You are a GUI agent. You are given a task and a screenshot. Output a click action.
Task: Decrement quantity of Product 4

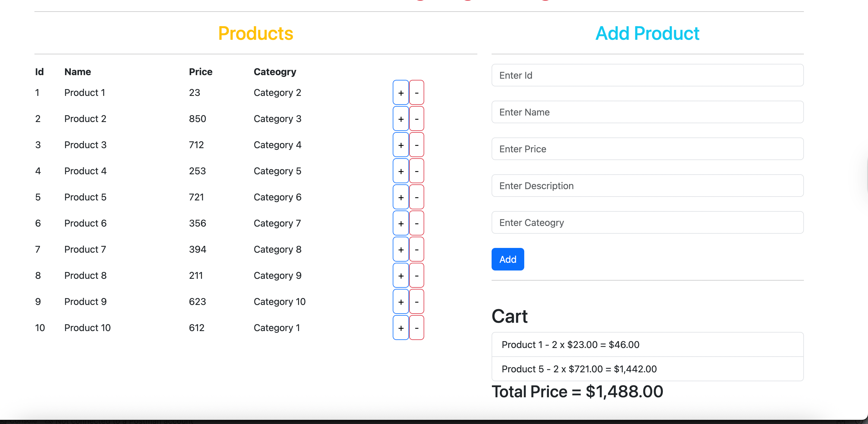pos(416,171)
